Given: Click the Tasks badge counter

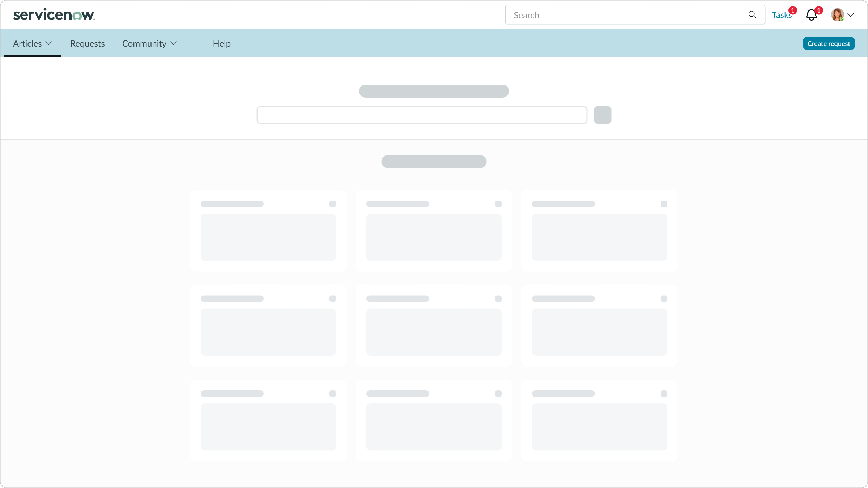Looking at the screenshot, I should pos(792,10).
